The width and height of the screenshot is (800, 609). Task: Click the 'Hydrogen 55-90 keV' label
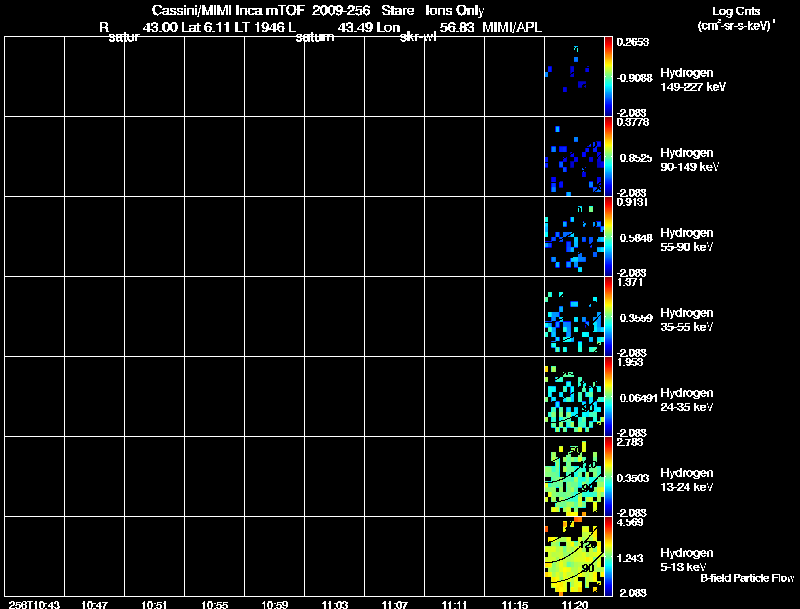click(x=687, y=240)
